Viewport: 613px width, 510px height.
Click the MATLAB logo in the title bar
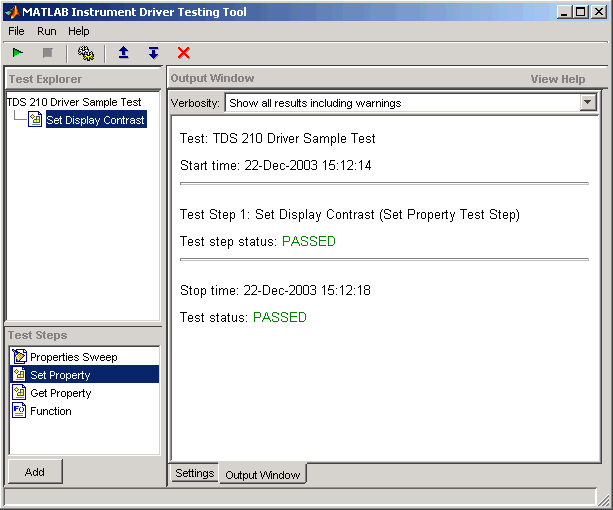[x=12, y=12]
